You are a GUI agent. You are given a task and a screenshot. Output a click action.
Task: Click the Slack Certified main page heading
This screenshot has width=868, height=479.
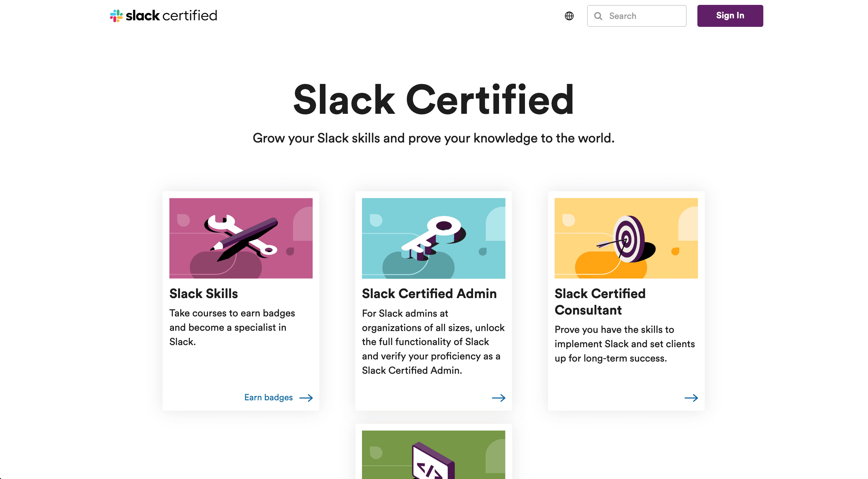tap(433, 100)
